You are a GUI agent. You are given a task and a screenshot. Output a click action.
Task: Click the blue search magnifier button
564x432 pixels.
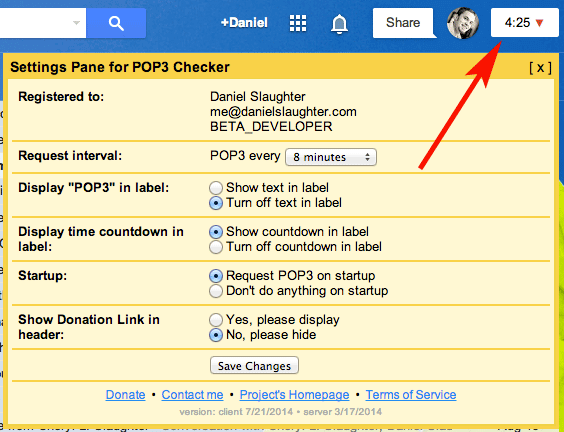click(x=116, y=23)
